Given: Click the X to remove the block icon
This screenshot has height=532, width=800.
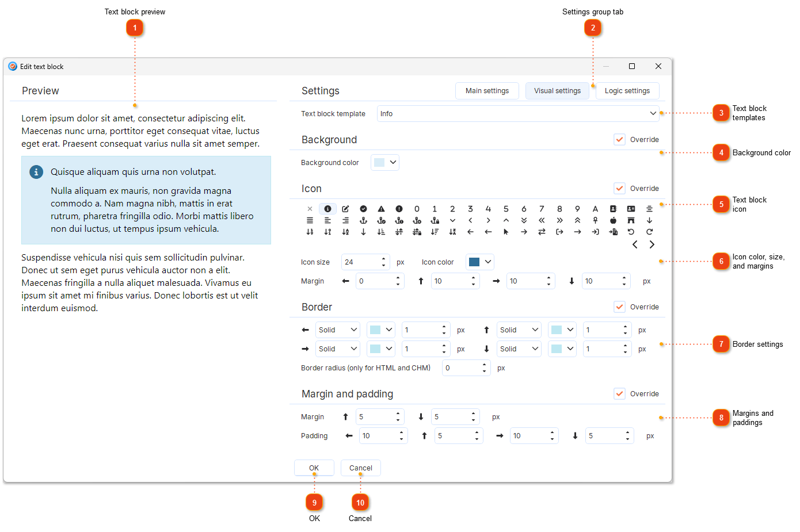Looking at the screenshot, I should click(310, 209).
